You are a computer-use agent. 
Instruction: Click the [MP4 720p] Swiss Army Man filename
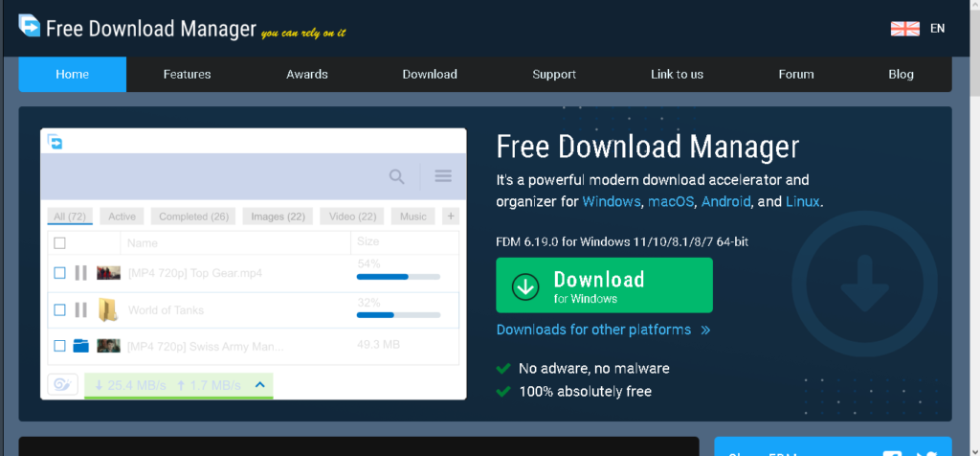point(206,346)
